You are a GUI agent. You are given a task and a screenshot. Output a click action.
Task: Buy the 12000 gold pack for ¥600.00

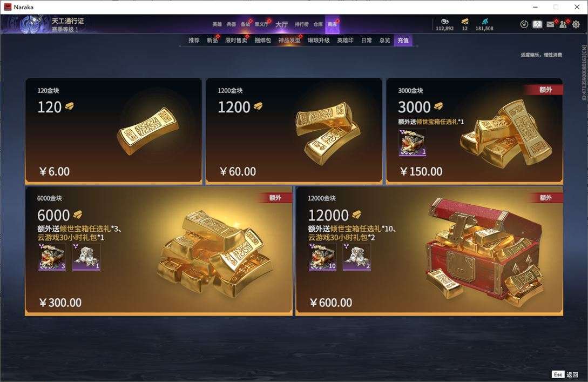pyautogui.click(x=429, y=251)
